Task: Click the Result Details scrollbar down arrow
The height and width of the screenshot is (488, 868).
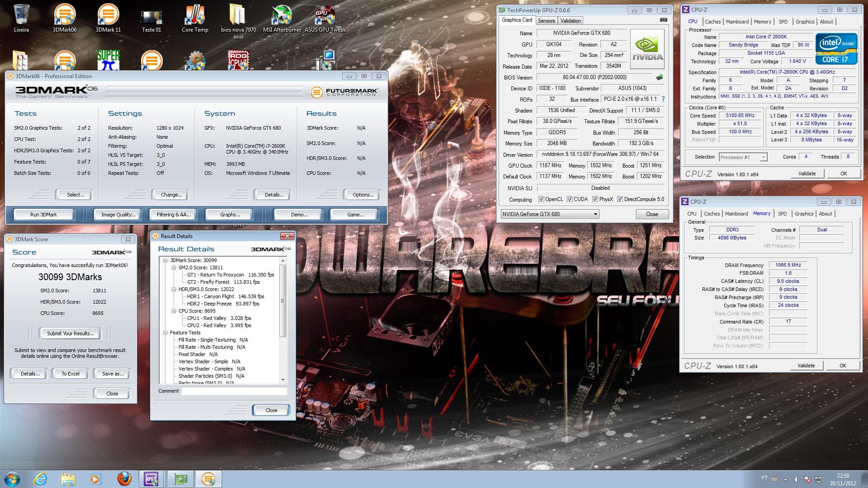Action: 283,380
